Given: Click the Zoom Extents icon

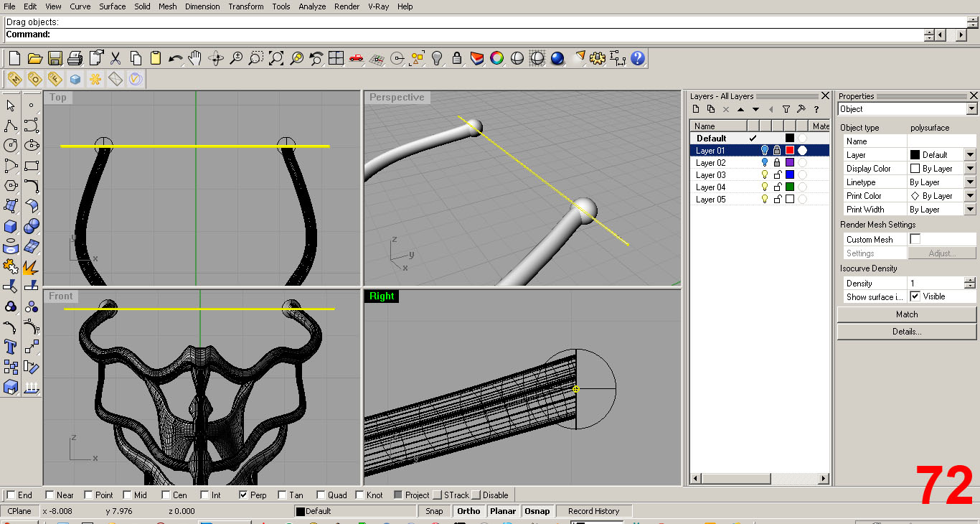Looking at the screenshot, I should [x=276, y=58].
